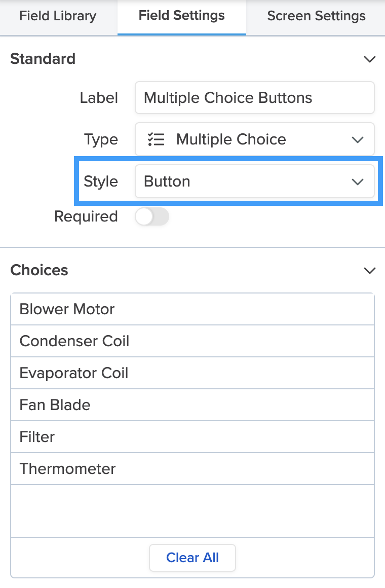The width and height of the screenshot is (385, 588).
Task: Click the empty row below Thermometer
Action: 192,510
